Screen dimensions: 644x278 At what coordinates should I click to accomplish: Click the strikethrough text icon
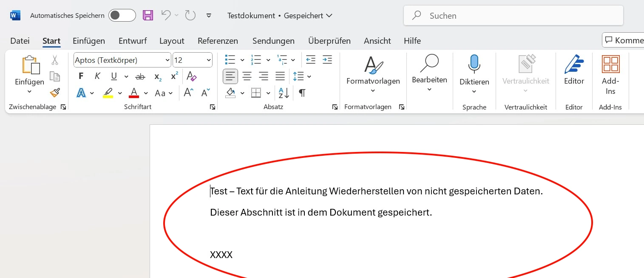click(x=140, y=76)
